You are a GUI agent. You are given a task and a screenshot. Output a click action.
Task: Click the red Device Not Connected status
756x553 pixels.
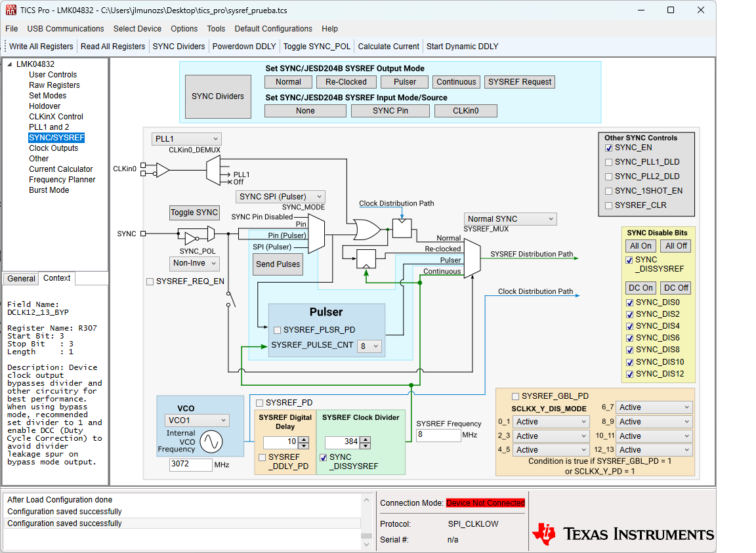tap(486, 503)
